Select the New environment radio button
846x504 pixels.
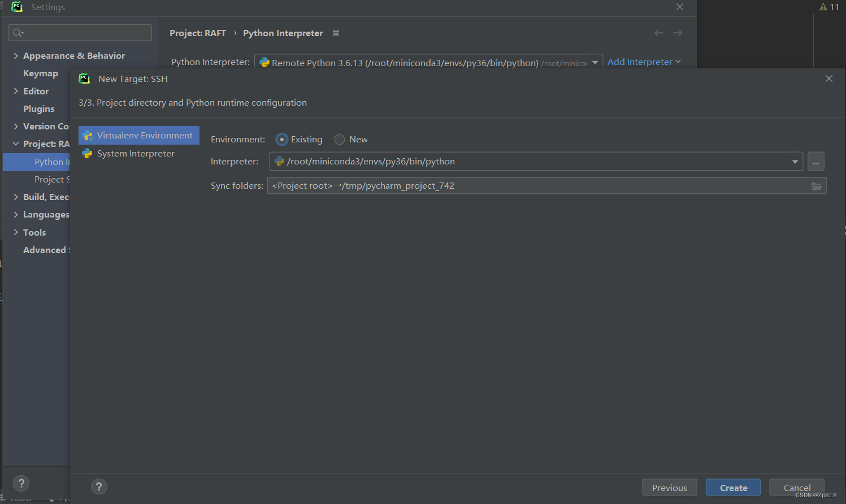click(x=340, y=140)
